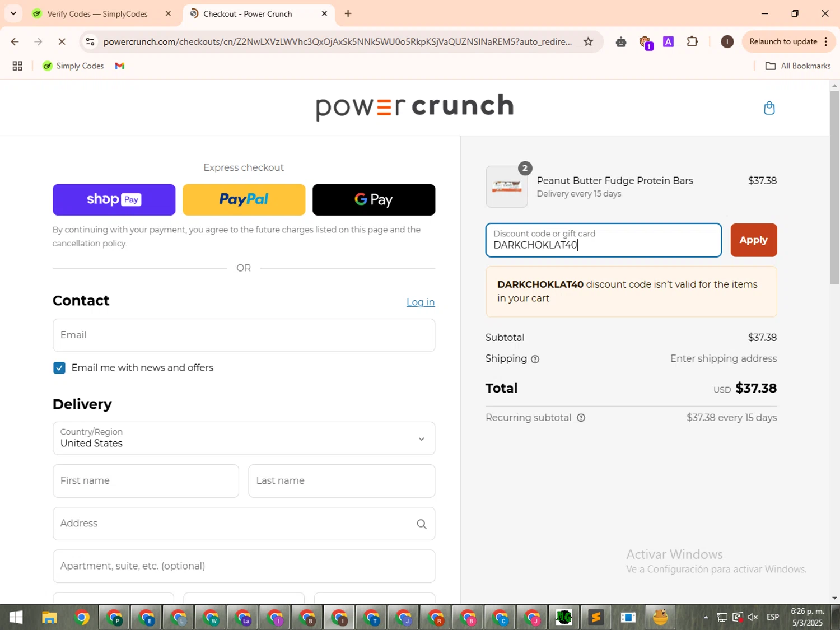
Task: Open the volume icon in system tray
Action: click(x=753, y=617)
